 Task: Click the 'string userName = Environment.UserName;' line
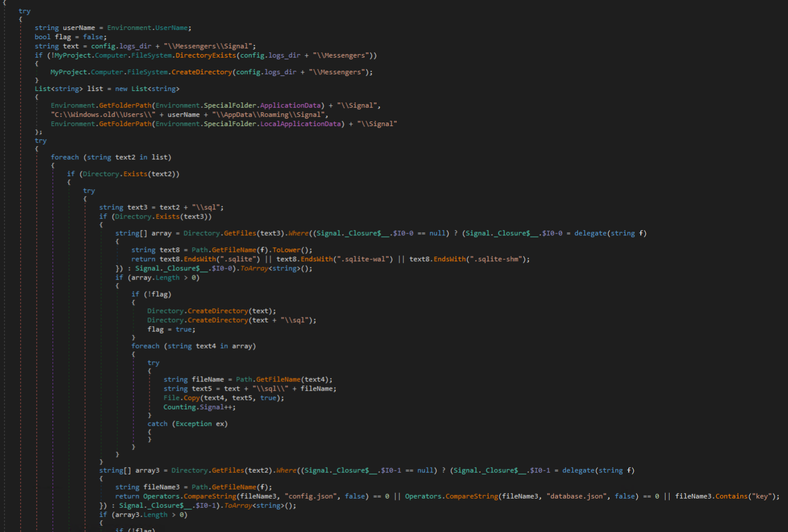113,28
